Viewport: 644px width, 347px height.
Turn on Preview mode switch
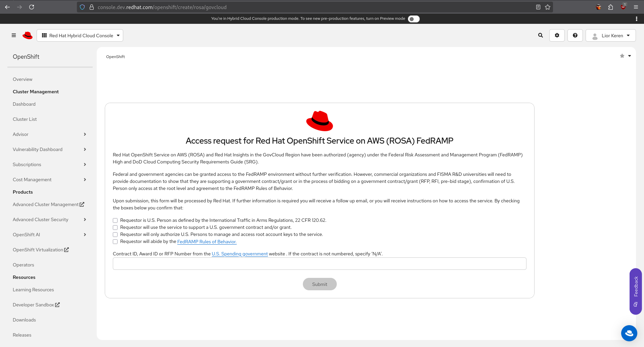[414, 19]
